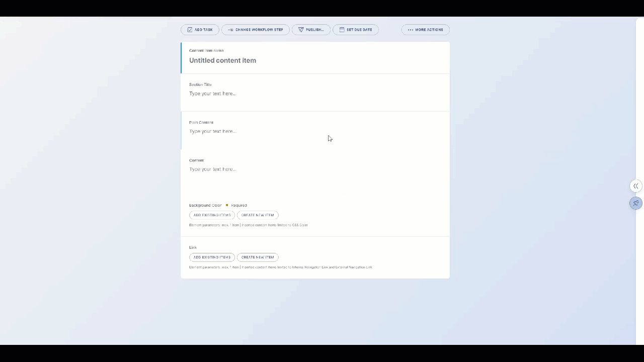Select the Set Due Date action

(x=356, y=30)
